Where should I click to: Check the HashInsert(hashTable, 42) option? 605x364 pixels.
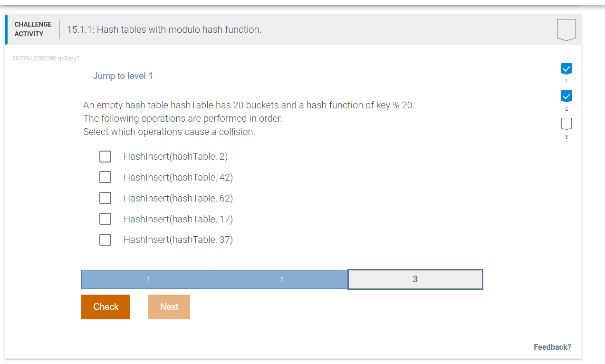[105, 177]
